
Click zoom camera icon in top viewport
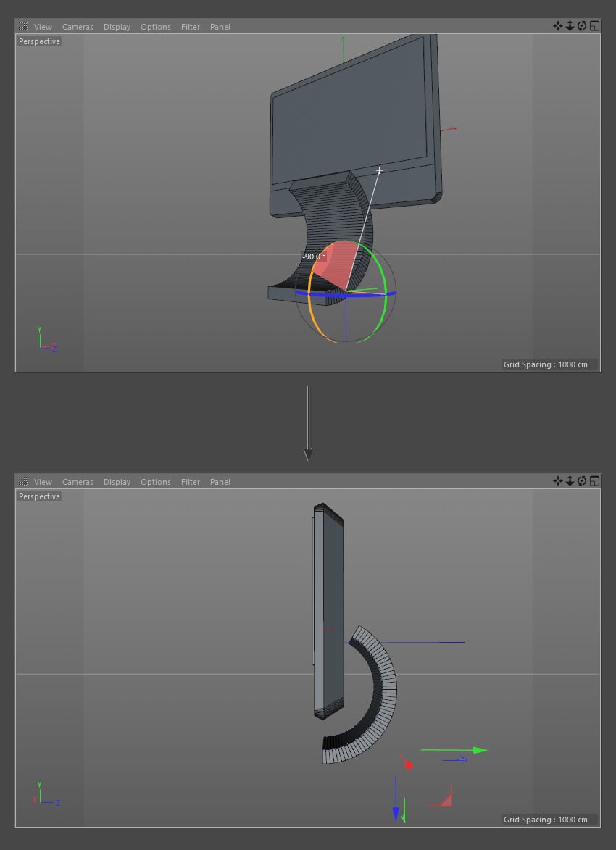[x=570, y=25]
